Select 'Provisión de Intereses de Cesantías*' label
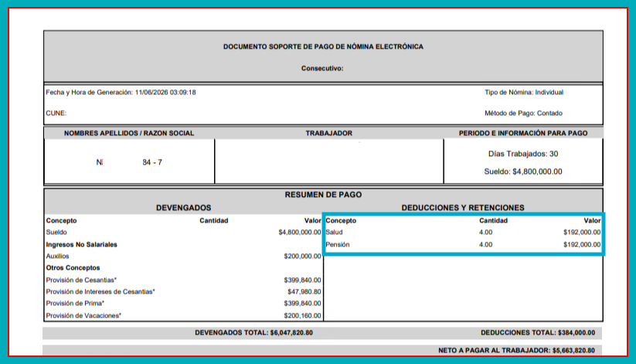 tap(100, 291)
